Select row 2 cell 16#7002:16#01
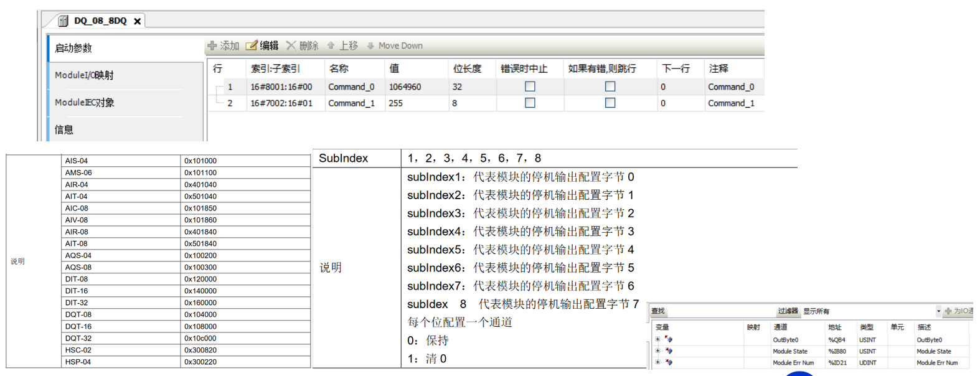Screen dimensions: 980x376 [x=285, y=103]
